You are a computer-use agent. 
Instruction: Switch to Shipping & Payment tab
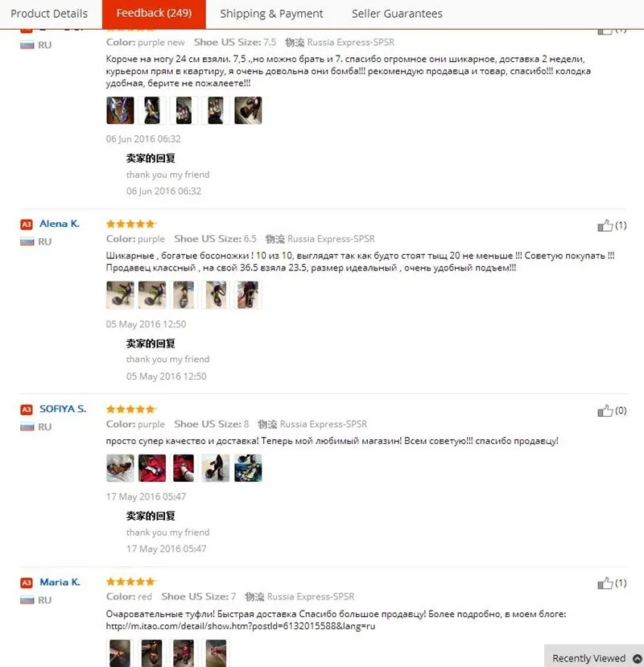[271, 14]
